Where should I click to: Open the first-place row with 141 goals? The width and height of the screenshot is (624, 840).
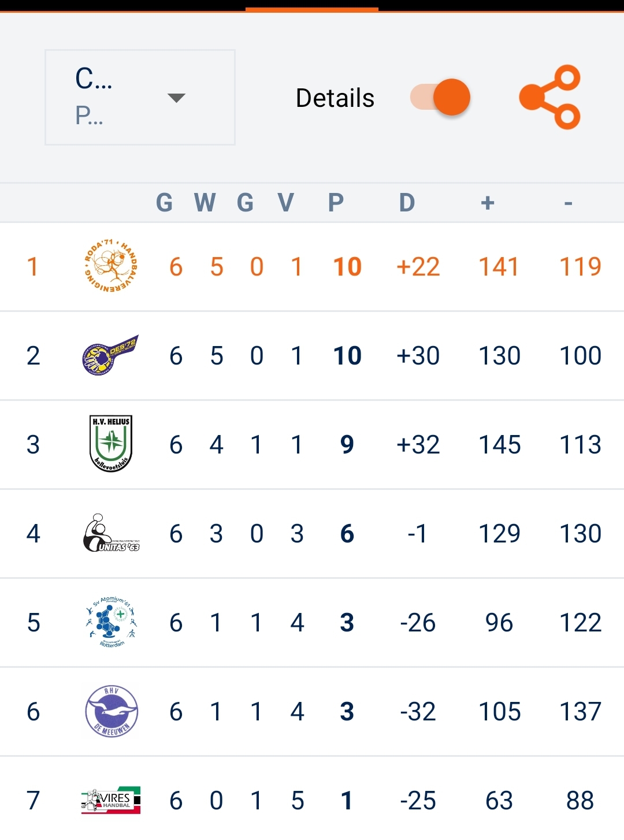click(x=312, y=266)
